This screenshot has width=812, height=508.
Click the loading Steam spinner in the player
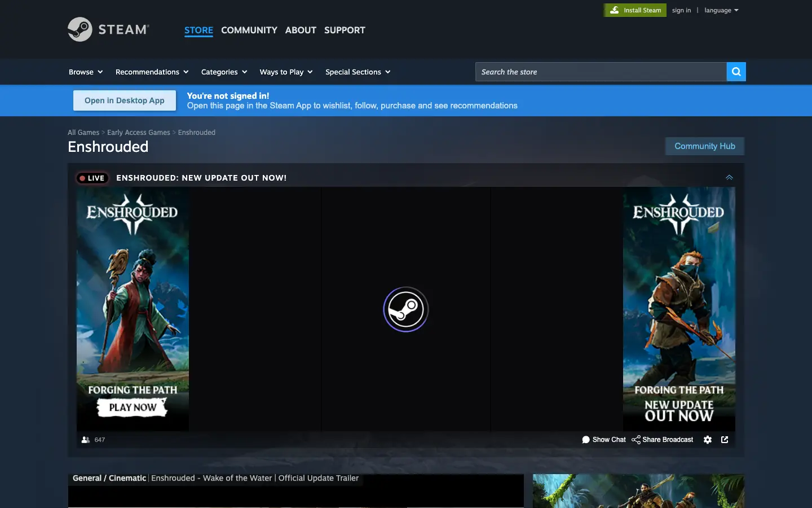point(406,309)
